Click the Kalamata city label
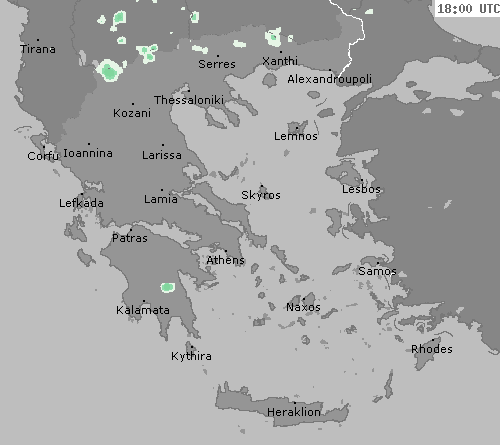 click(143, 310)
